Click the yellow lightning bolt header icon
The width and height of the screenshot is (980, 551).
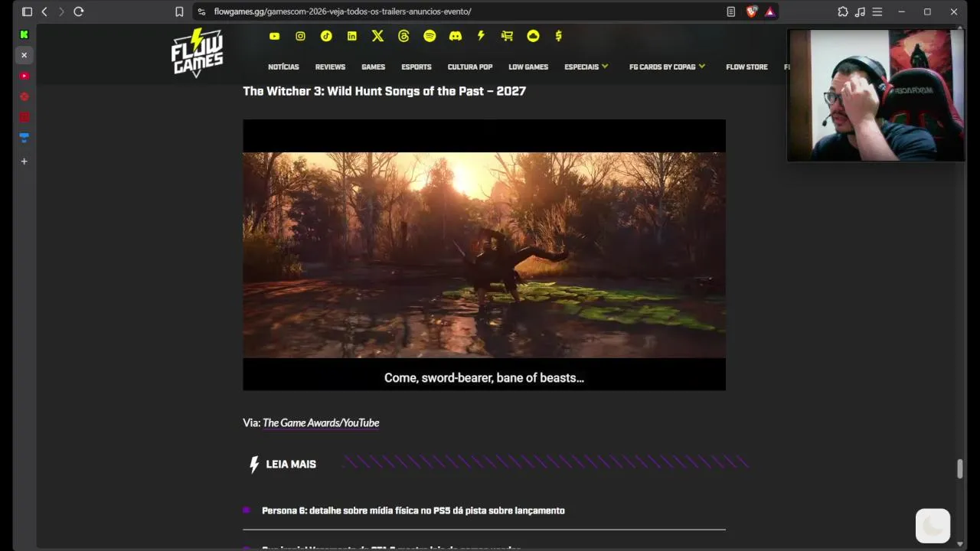481,36
